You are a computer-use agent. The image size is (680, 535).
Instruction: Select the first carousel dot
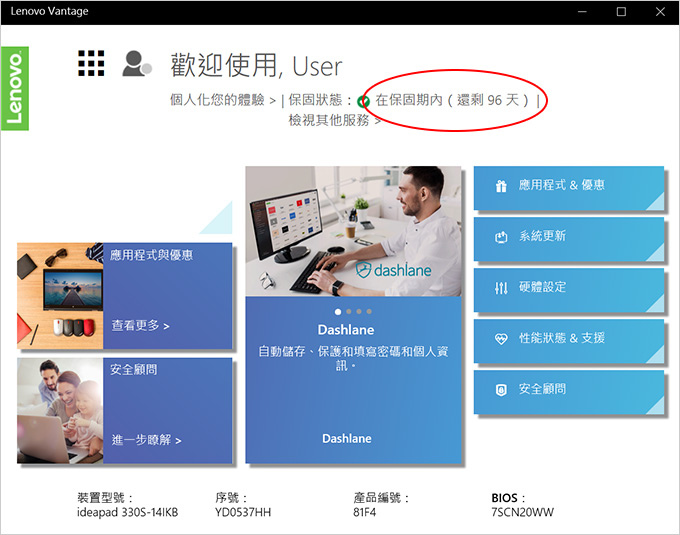(x=338, y=312)
